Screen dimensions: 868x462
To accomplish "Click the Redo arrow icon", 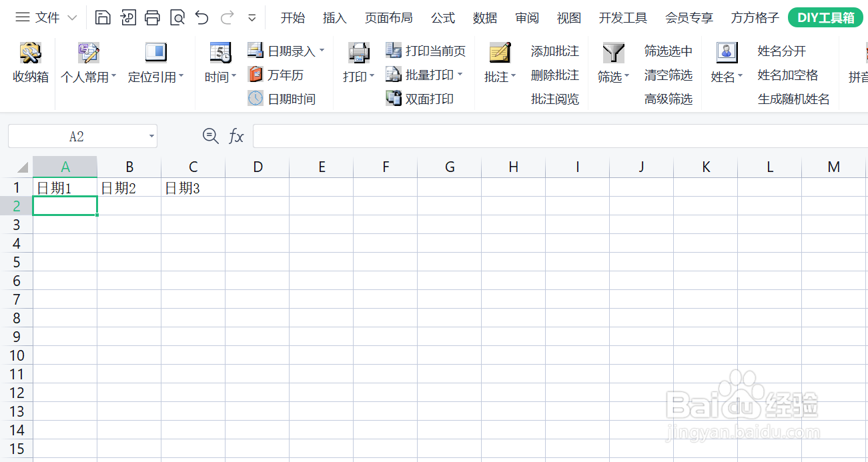I will (x=227, y=17).
